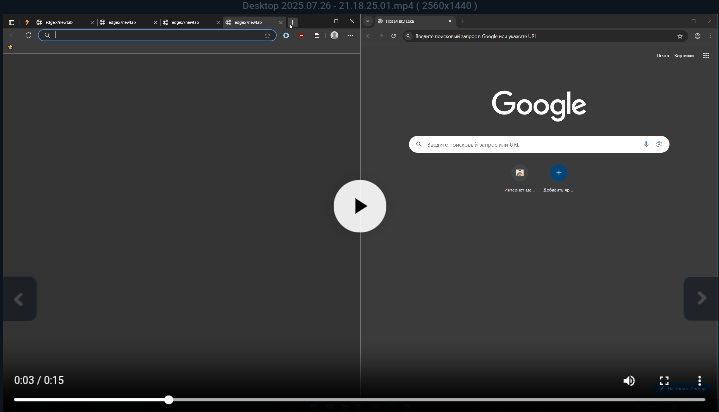Screen dimensions: 719x412
Task: Select the highlighted active Edge tab
Action: (253, 22)
